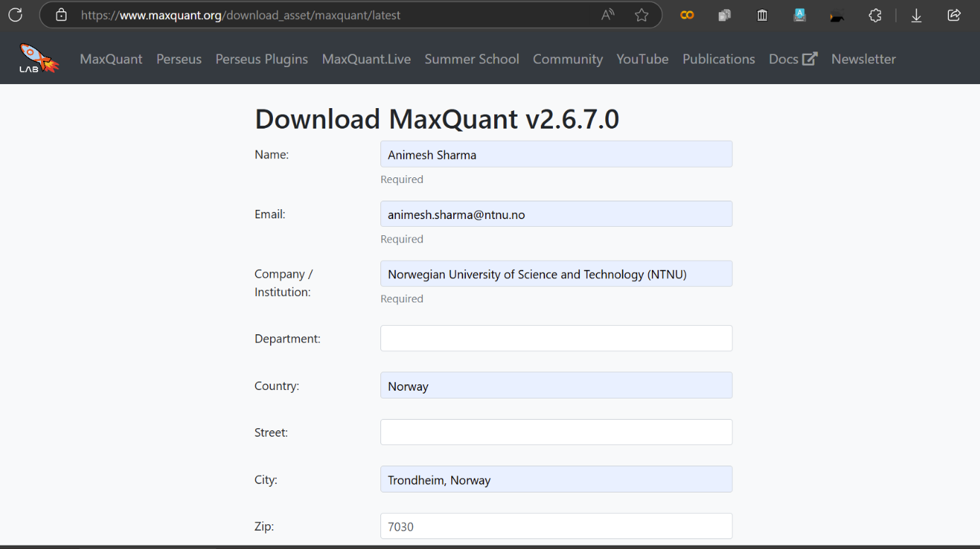Click the "City:" label
The image size is (980, 549).
[266, 480]
